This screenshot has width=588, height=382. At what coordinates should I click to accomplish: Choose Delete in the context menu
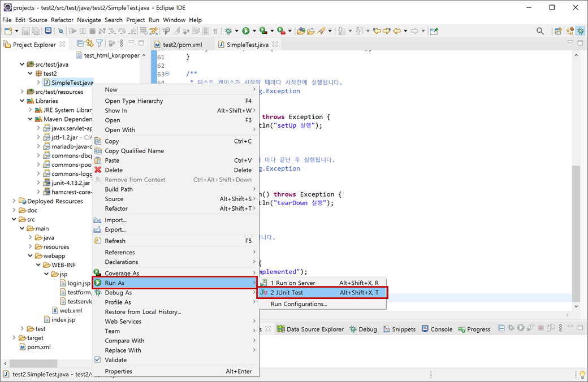tap(175, 170)
